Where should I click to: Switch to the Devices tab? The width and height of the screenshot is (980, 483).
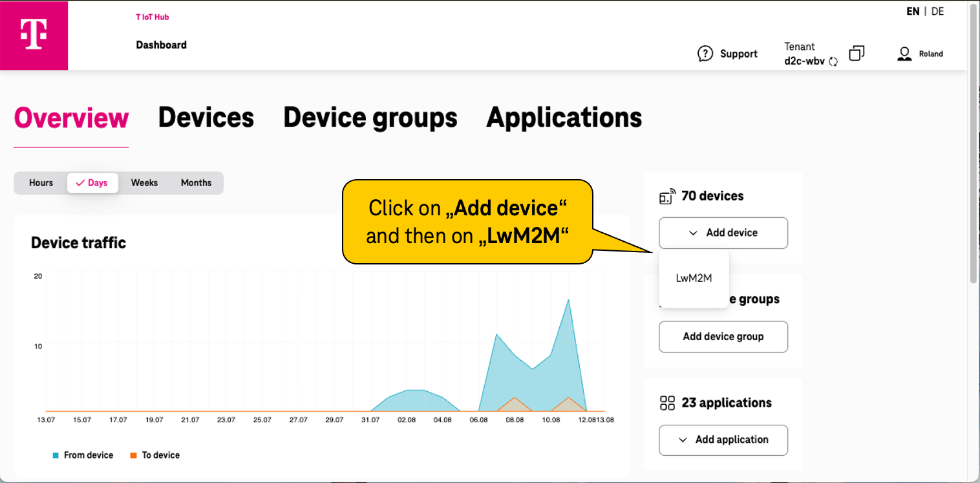(206, 117)
